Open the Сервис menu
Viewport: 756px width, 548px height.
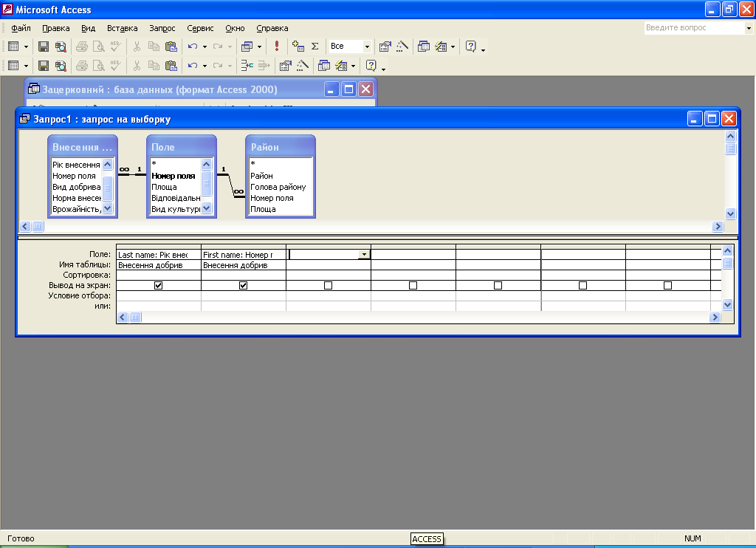pyautogui.click(x=200, y=28)
